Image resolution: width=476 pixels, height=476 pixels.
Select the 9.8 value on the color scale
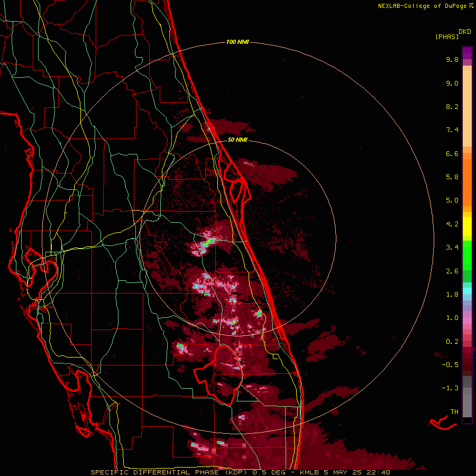coord(452,59)
